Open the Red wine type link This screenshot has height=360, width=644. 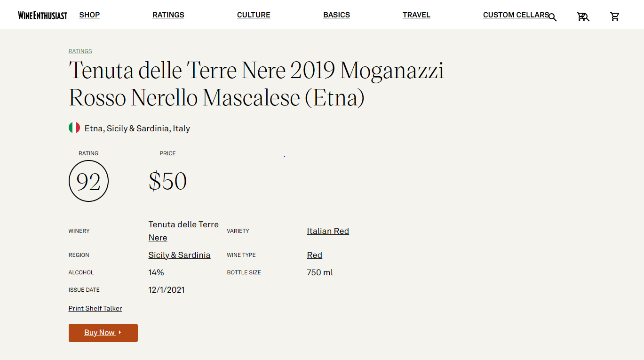pyautogui.click(x=314, y=255)
